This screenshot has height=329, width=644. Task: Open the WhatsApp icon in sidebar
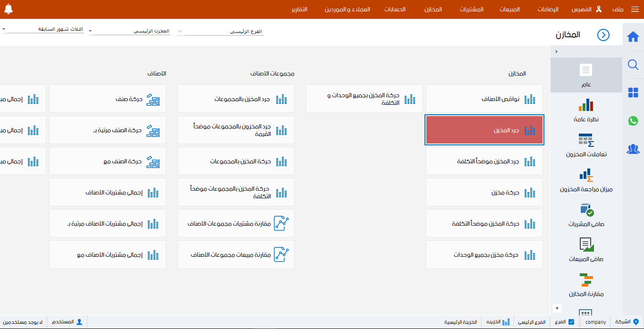633,121
